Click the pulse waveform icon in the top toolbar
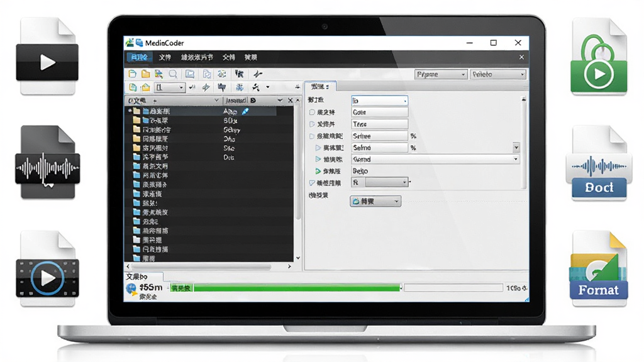644x362 pixels. [257, 74]
